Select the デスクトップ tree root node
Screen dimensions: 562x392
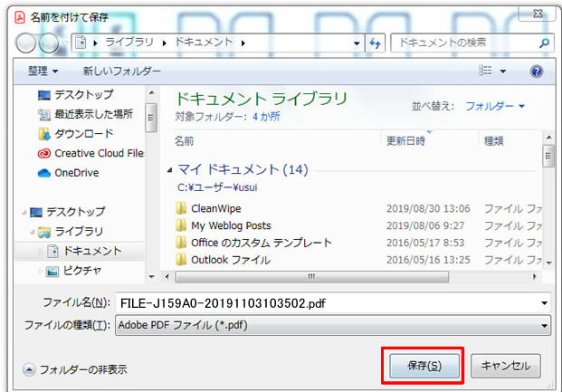pyautogui.click(x=67, y=212)
